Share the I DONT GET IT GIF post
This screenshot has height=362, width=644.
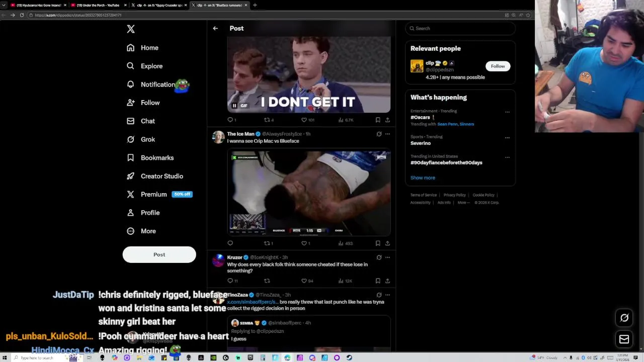pyautogui.click(x=387, y=120)
